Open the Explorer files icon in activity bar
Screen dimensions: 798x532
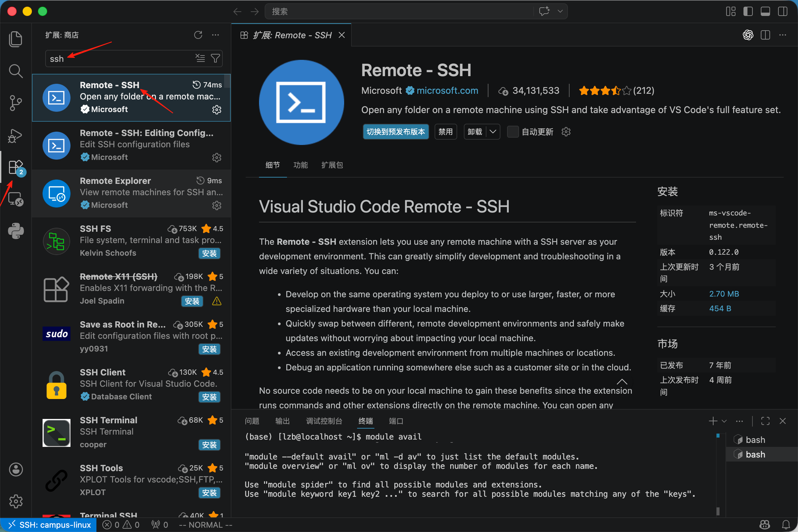[x=16, y=39]
